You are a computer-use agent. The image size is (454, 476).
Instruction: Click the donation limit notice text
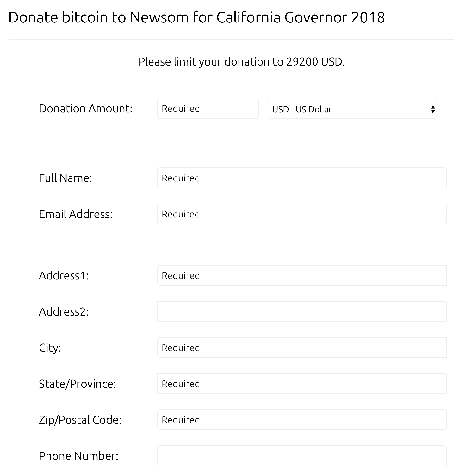[x=241, y=62]
